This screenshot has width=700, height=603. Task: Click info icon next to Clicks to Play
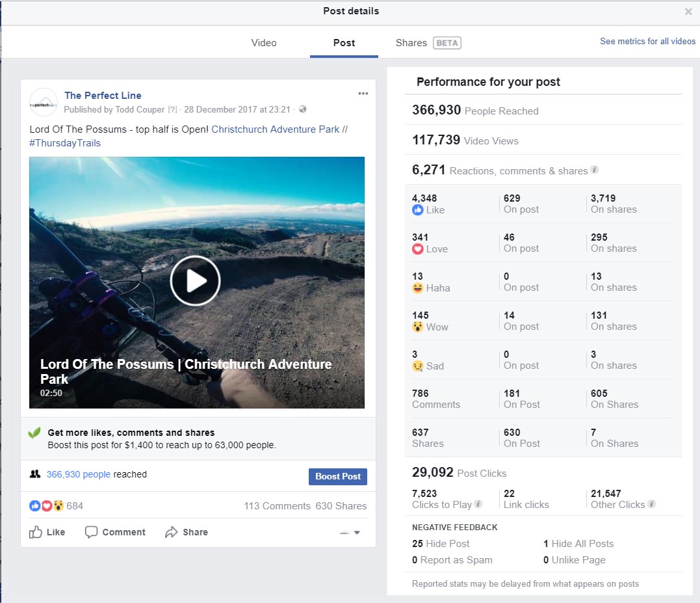click(478, 504)
